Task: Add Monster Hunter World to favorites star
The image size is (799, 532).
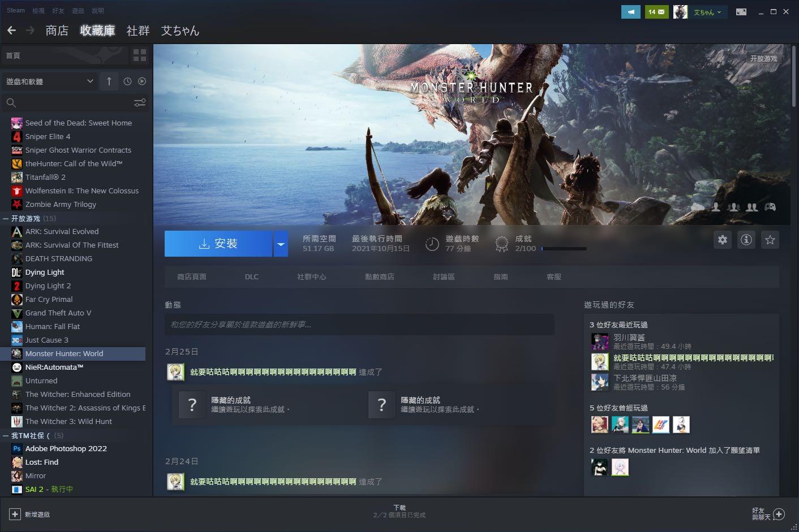Action: [x=770, y=240]
